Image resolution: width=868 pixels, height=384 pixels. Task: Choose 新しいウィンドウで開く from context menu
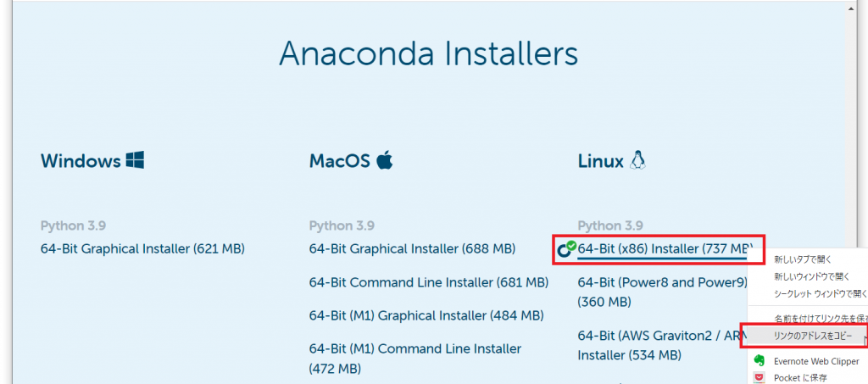coord(812,276)
